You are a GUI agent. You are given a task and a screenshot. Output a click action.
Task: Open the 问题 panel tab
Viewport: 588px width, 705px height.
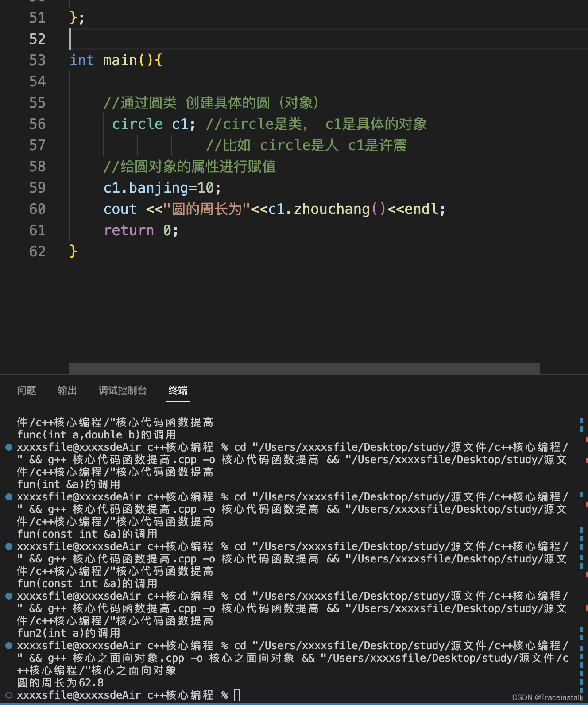[x=27, y=390]
